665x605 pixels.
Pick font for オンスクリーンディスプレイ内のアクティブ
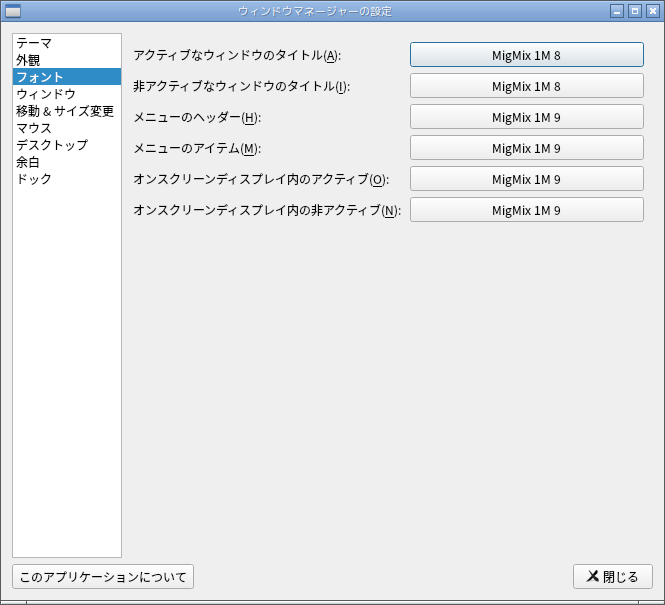tap(527, 178)
